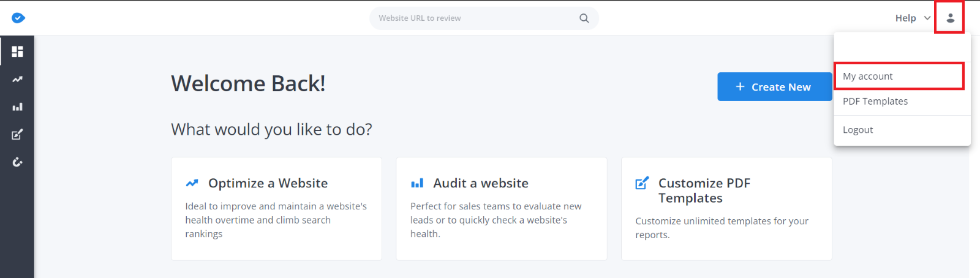Open the Optimize trend-line icon in sidebar
The image size is (980, 278).
17,79
